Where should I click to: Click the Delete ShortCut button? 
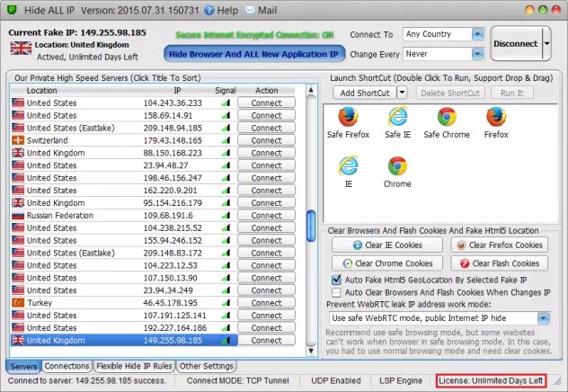pyautogui.click(x=450, y=94)
